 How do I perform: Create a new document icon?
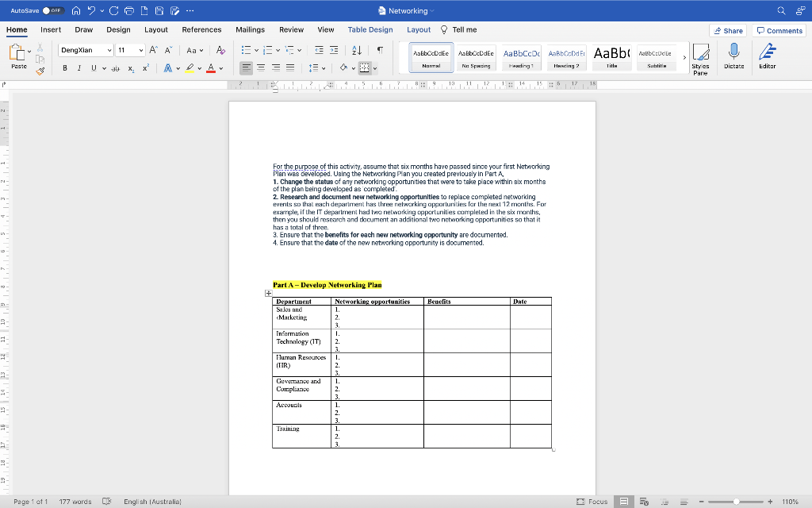pos(144,10)
